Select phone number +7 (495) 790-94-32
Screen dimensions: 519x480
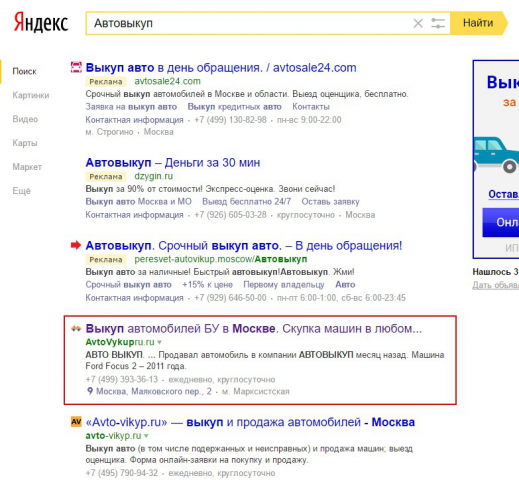122,473
